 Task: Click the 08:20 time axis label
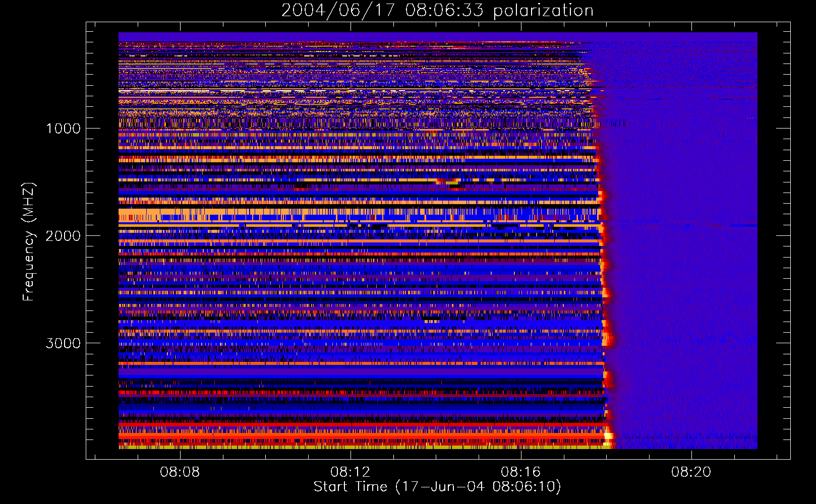tap(691, 472)
